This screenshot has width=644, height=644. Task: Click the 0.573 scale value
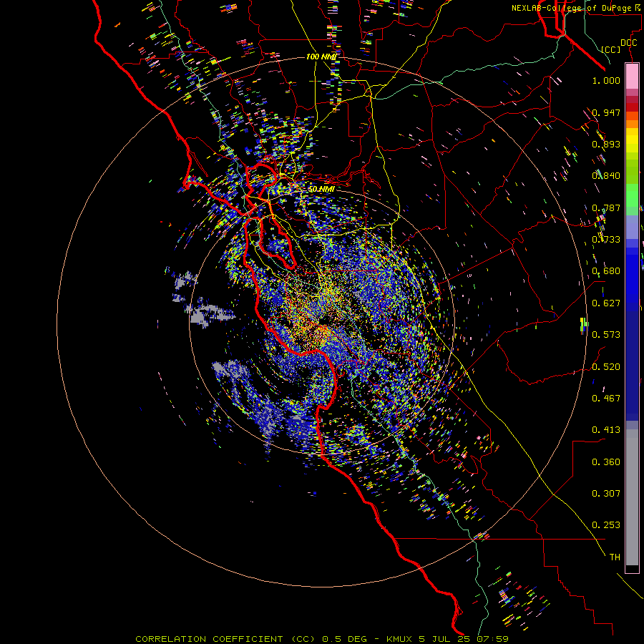[x=606, y=335]
